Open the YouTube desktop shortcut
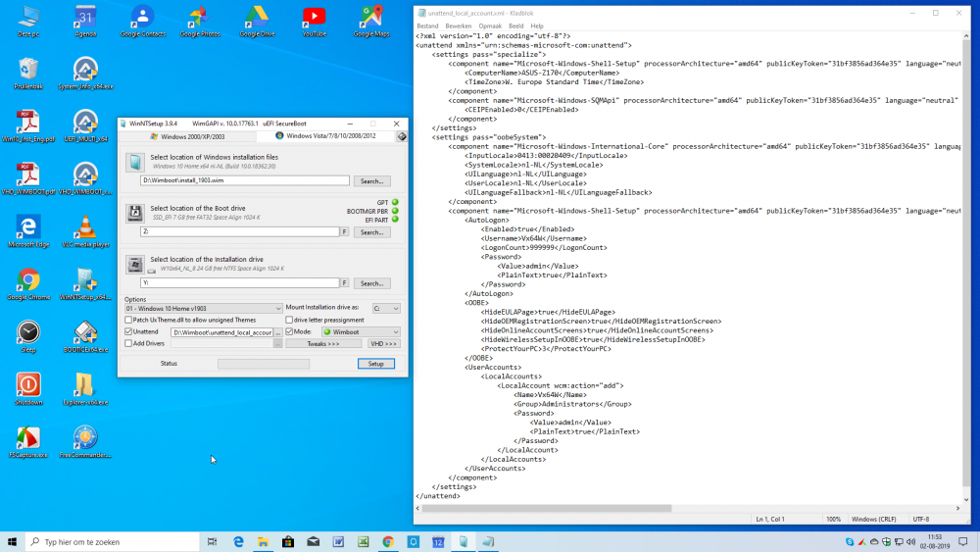The image size is (980, 552). [x=314, y=19]
